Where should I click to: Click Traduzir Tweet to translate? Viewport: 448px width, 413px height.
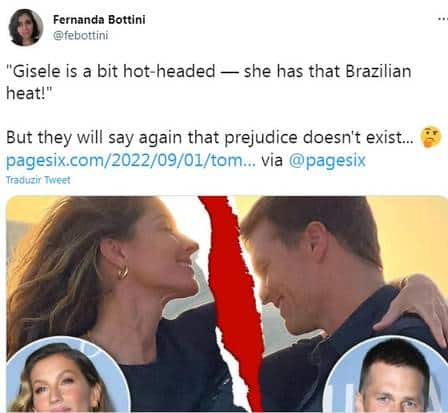pyautogui.click(x=38, y=180)
